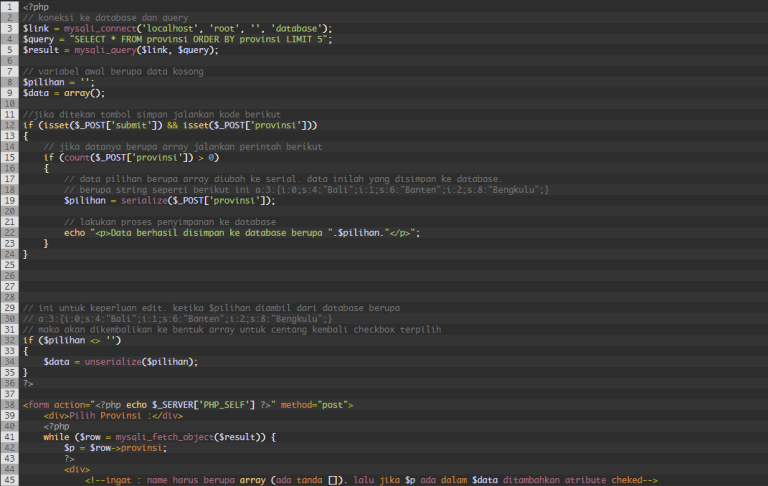768x486 pixels.
Task: Click line number 45 in the gutter
Action: tap(10, 480)
